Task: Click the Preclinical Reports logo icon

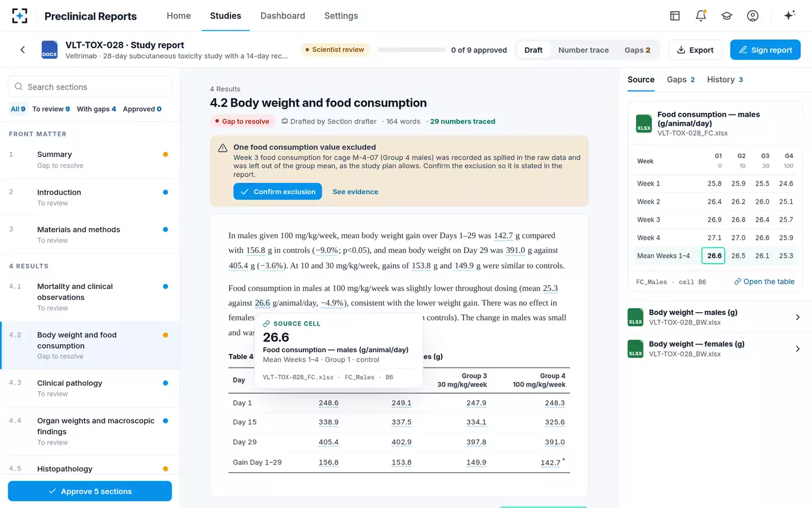Action: click(20, 16)
